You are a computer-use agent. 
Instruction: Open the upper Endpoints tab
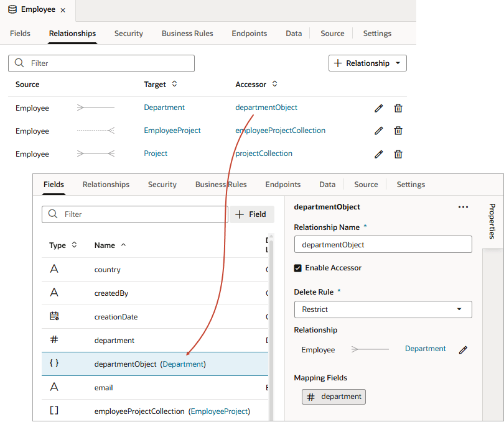pyautogui.click(x=250, y=34)
